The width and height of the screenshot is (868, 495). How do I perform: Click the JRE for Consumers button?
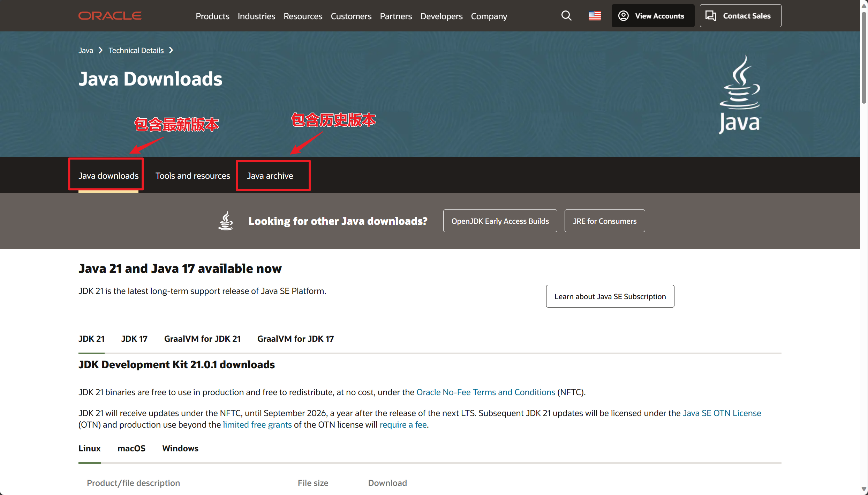tap(604, 221)
